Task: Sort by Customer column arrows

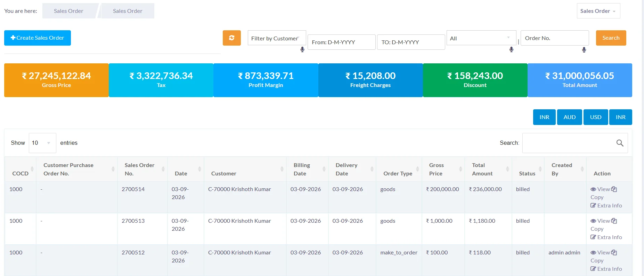Action: tap(282, 169)
